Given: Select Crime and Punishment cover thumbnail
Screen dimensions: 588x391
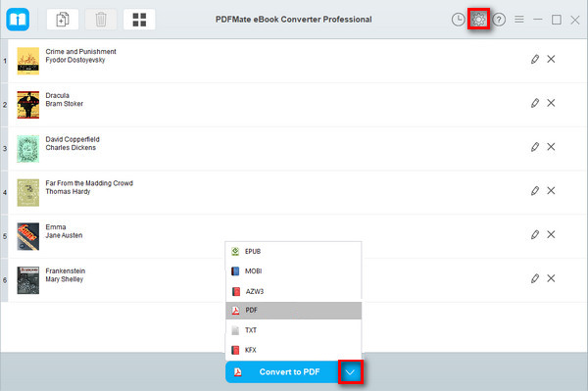Looking at the screenshot, I should tap(28, 61).
